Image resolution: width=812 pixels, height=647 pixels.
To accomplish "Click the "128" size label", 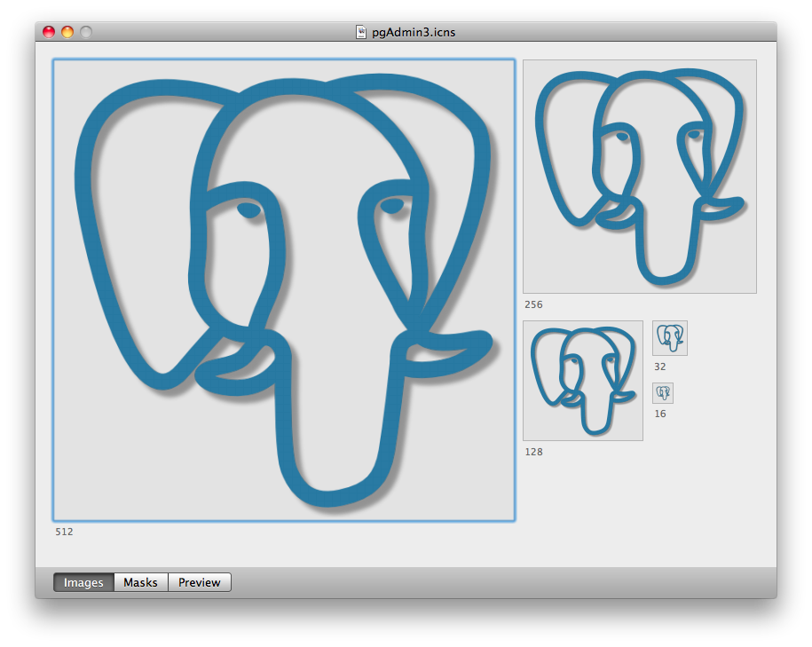I will [x=533, y=452].
